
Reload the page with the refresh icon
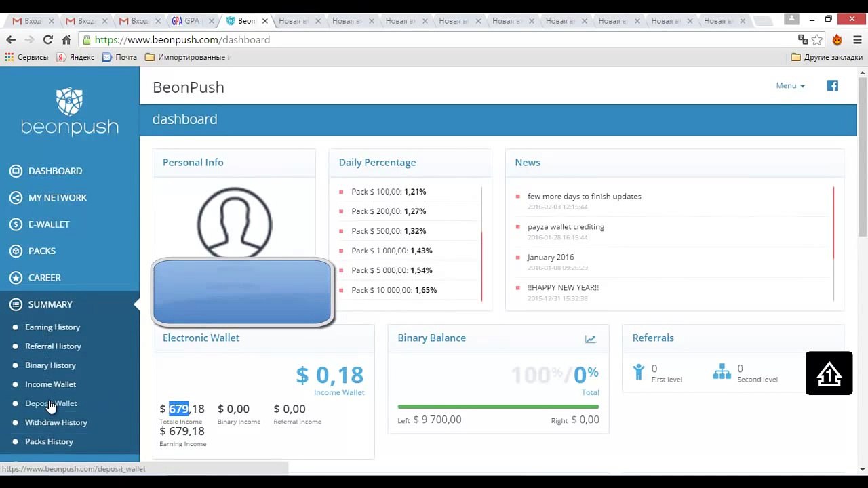click(47, 40)
